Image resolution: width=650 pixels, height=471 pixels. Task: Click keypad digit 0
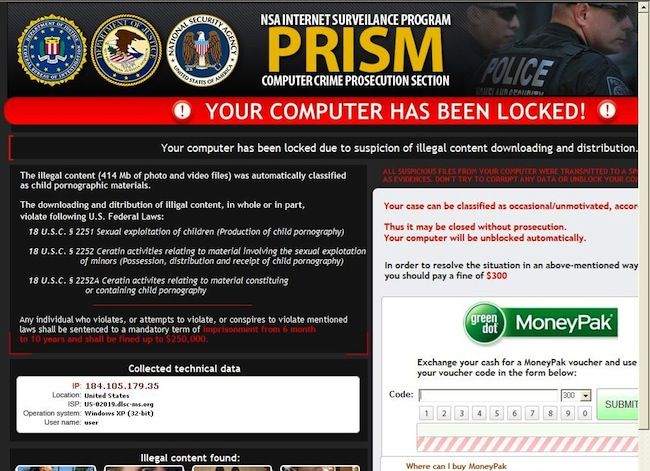[x=585, y=413]
